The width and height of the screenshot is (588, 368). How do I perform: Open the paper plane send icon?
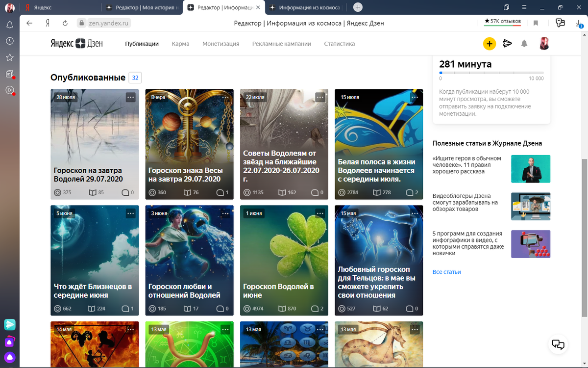(507, 44)
